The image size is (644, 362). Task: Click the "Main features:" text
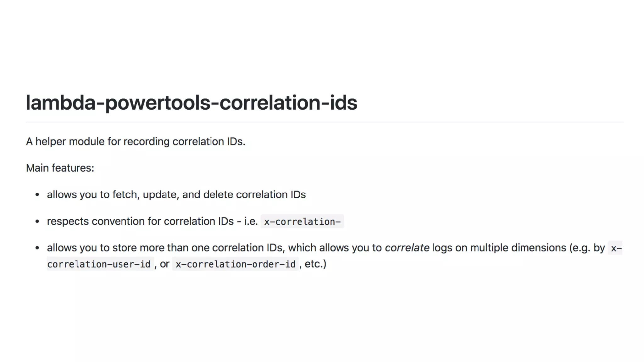(x=60, y=168)
